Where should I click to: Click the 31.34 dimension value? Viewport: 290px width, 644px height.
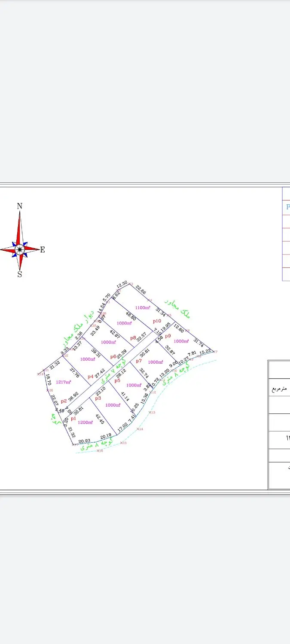pos(161,312)
